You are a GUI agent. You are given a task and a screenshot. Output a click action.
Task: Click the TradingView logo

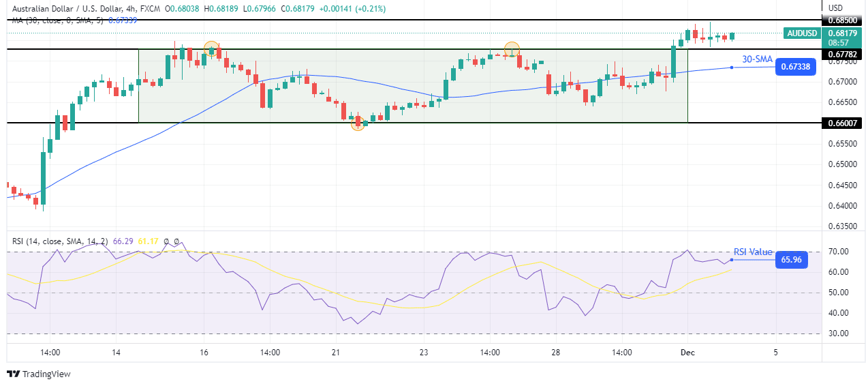(39, 374)
